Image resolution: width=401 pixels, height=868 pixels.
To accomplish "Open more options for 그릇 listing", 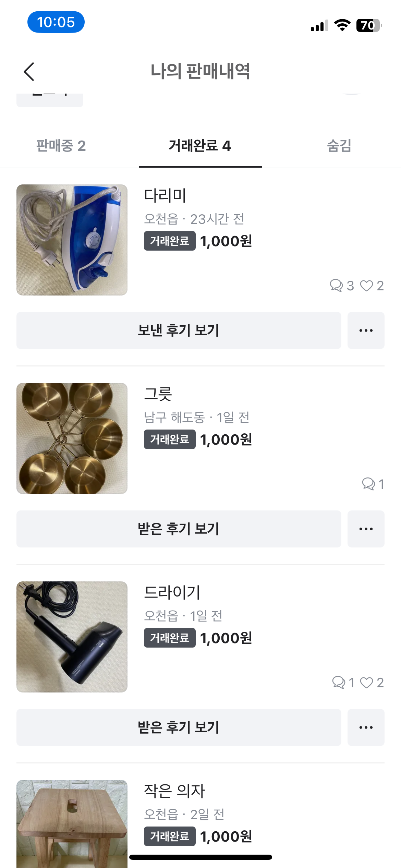I will tap(366, 529).
